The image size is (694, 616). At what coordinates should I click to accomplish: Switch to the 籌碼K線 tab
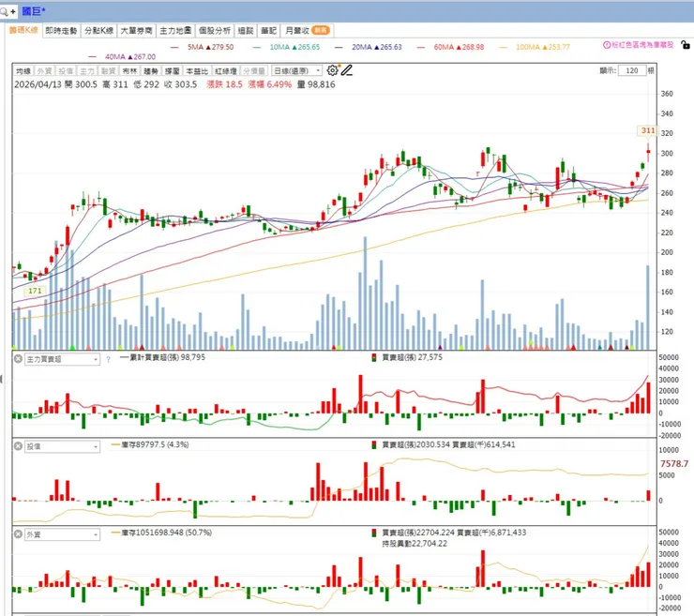(23, 30)
